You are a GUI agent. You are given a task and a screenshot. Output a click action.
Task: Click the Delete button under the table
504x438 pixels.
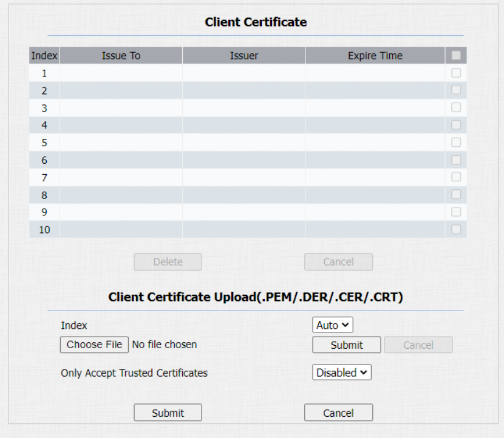click(x=168, y=261)
